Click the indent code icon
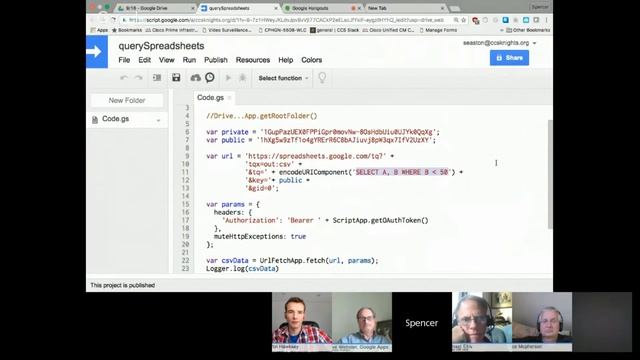The height and width of the screenshot is (360, 640). click(157, 78)
